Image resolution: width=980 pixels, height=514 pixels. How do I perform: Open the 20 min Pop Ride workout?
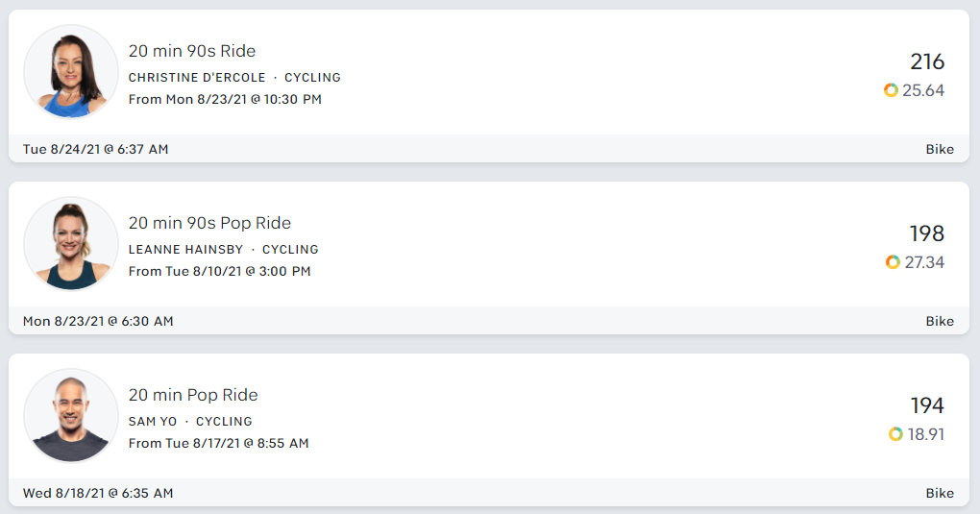click(193, 395)
